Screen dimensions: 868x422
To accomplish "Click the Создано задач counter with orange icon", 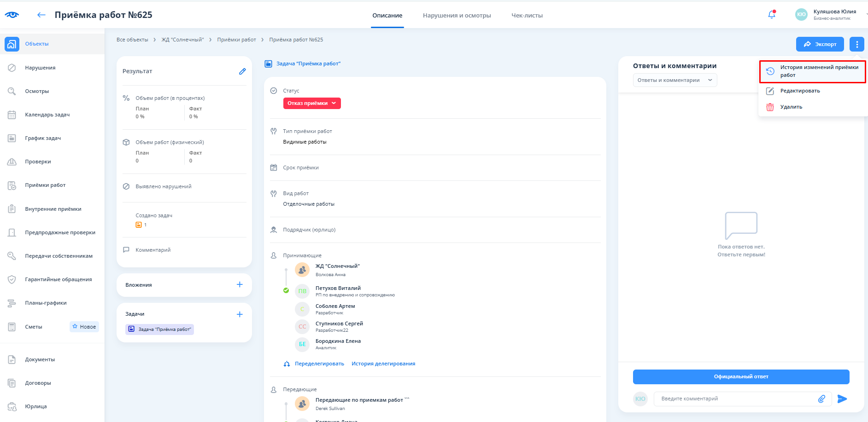I will (141, 225).
